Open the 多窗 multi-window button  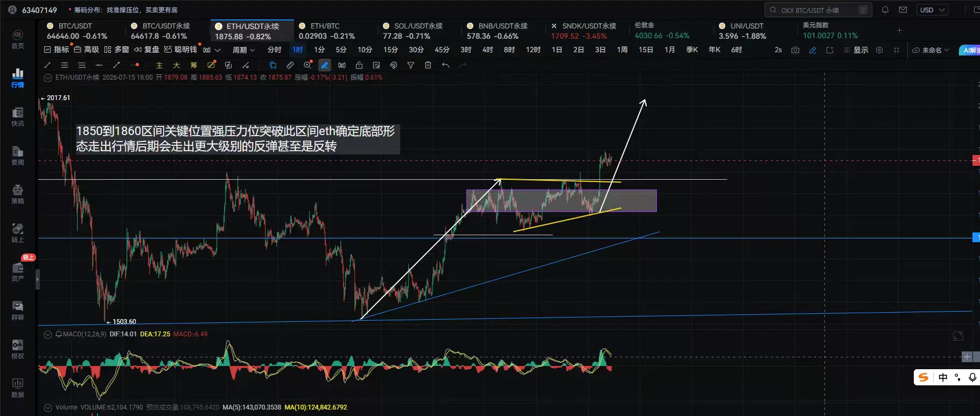(x=116, y=50)
